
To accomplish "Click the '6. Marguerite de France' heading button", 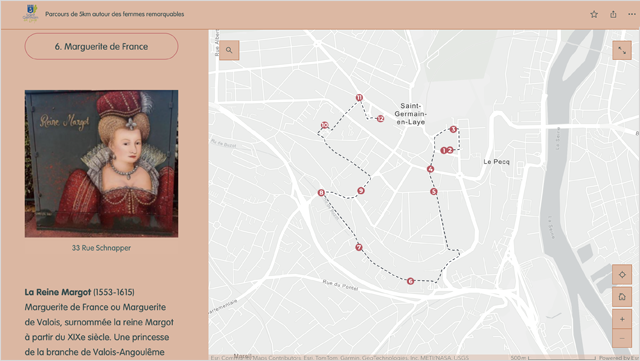I will click(101, 47).
